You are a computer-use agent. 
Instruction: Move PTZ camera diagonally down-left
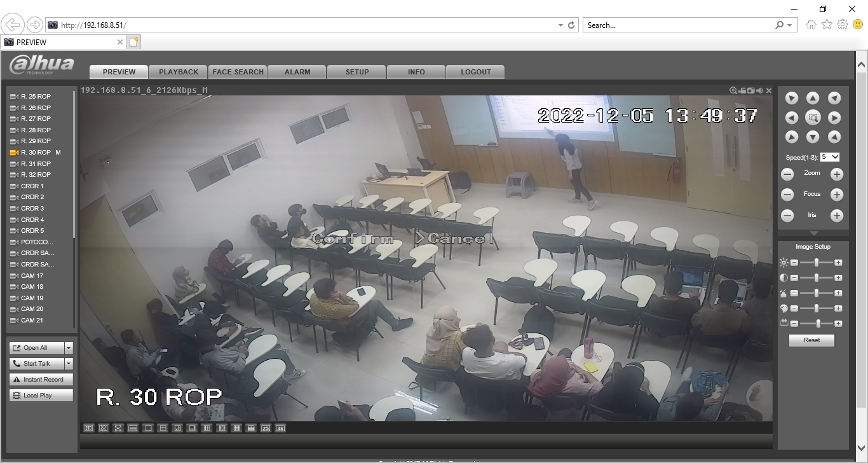[x=792, y=137]
